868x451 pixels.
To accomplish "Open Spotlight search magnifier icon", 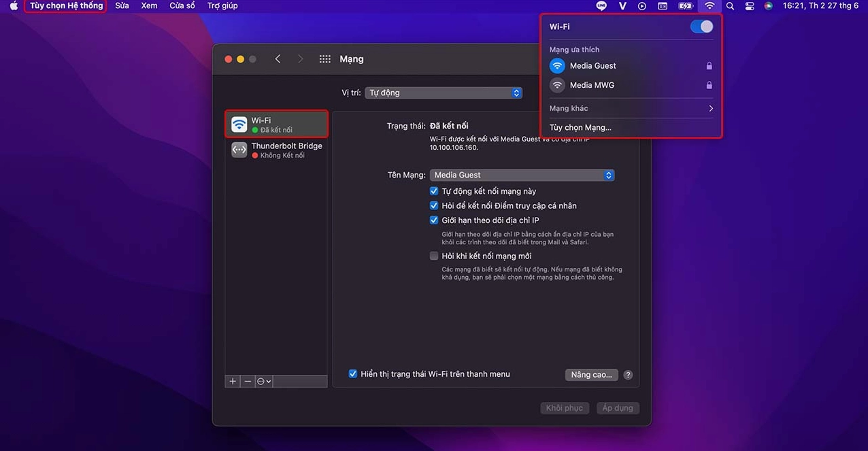I will click(x=730, y=6).
